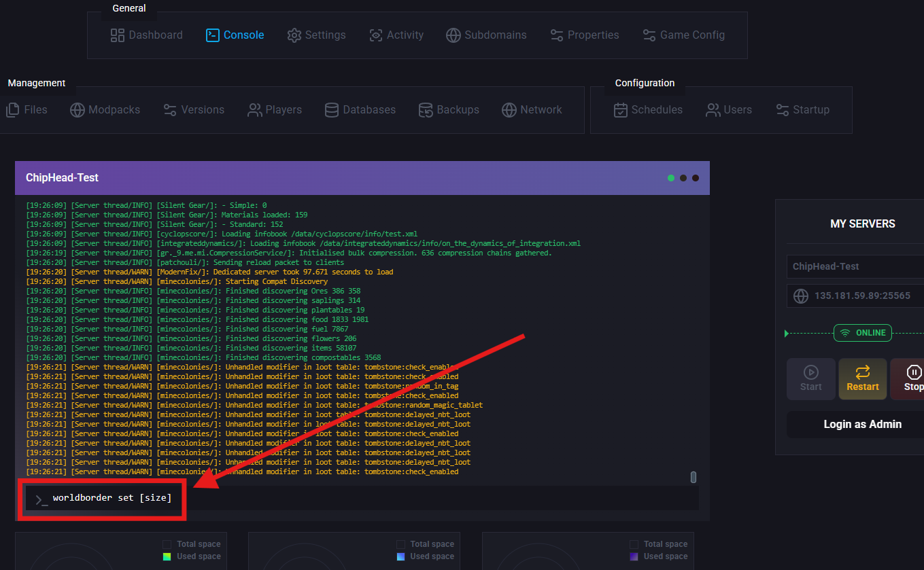This screenshot has height=570, width=924.
Task: Click the green dot in console header
Action: pos(671,178)
